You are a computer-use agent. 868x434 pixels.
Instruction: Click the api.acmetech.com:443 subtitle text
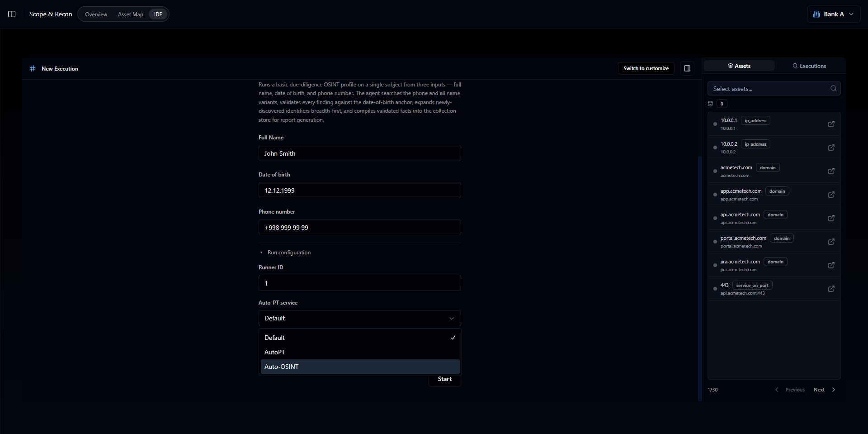pyautogui.click(x=743, y=293)
